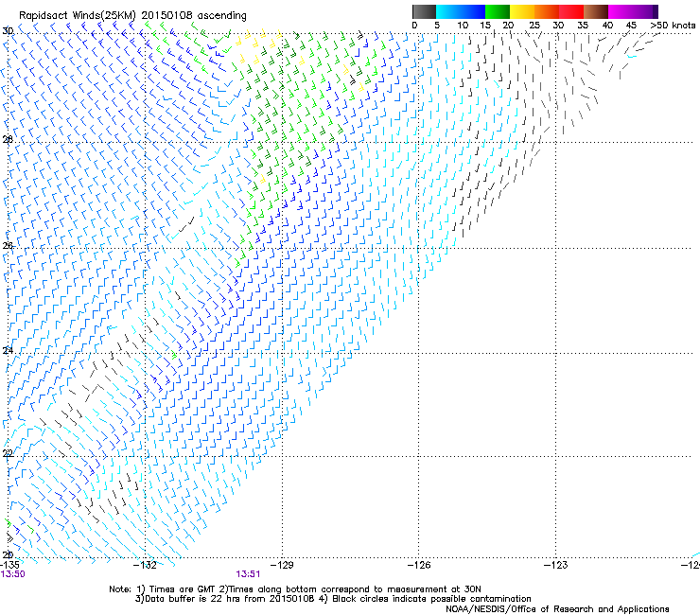Click the dark purple 45-50 knots swatch
The height and width of the screenshot is (615, 700).
coord(645,11)
